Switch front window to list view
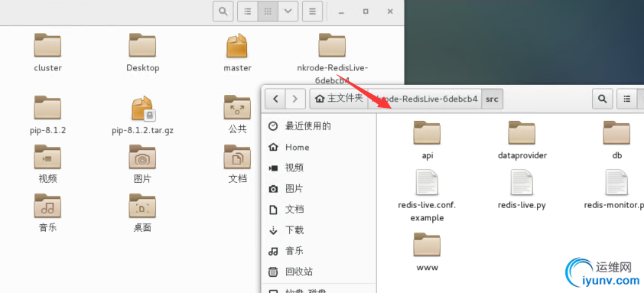 pos(627,99)
